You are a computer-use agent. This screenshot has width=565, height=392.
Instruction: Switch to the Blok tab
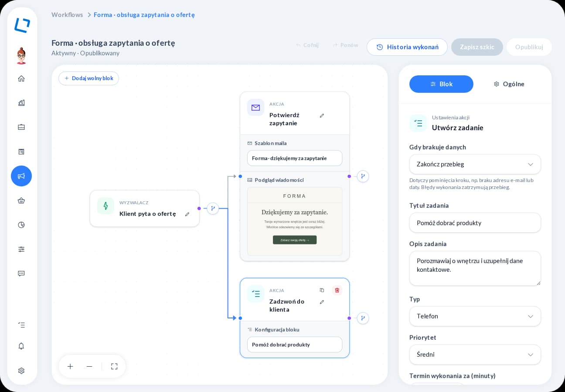(441, 84)
